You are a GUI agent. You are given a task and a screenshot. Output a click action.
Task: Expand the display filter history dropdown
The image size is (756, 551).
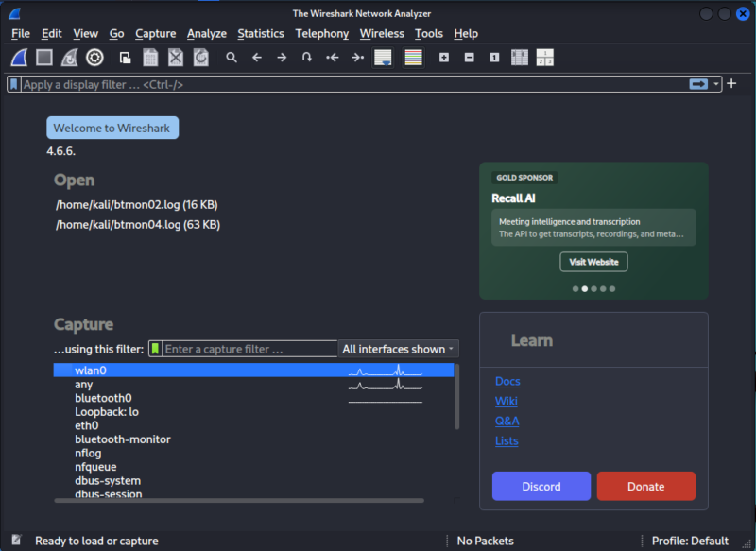pyautogui.click(x=716, y=85)
